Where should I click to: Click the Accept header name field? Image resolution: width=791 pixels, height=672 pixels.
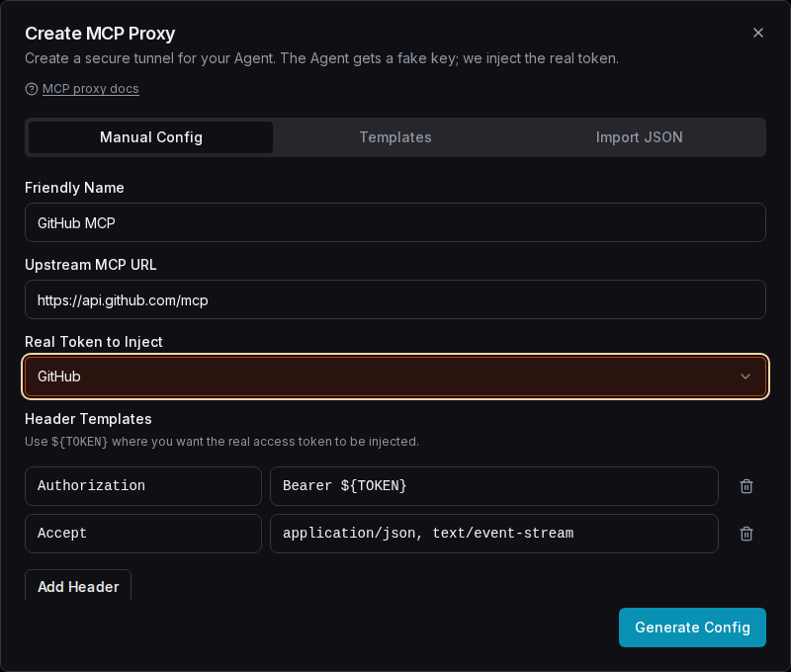pyautogui.click(x=143, y=534)
